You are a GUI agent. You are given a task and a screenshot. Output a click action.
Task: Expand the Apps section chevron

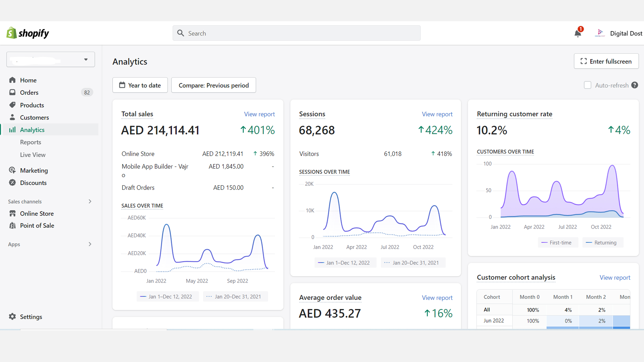pyautogui.click(x=90, y=244)
